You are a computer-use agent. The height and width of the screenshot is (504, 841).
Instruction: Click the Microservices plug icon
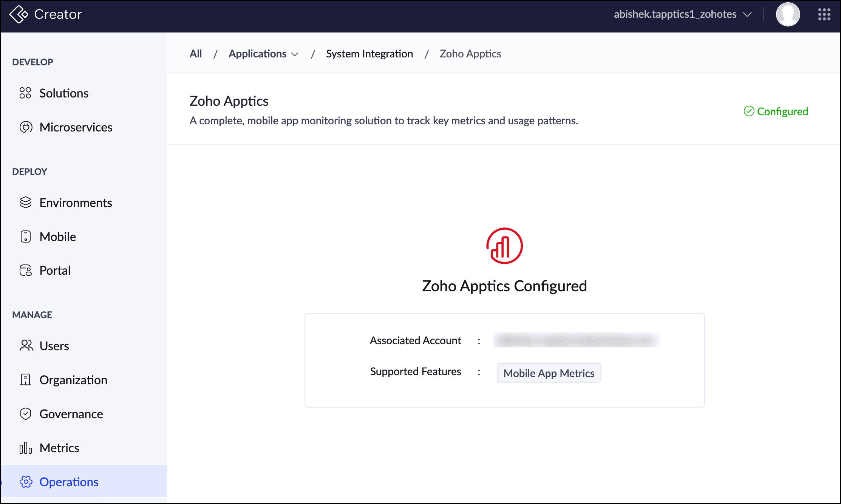pyautogui.click(x=26, y=127)
